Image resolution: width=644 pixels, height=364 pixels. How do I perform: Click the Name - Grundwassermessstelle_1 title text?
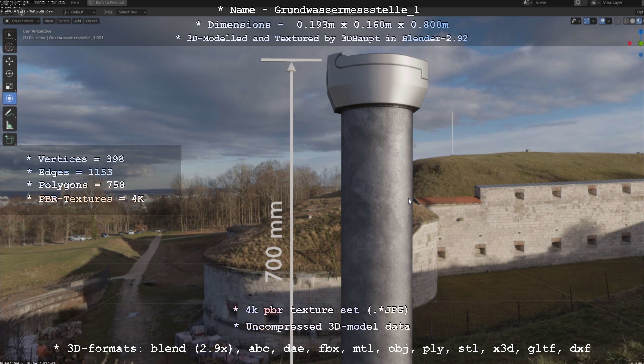point(319,10)
